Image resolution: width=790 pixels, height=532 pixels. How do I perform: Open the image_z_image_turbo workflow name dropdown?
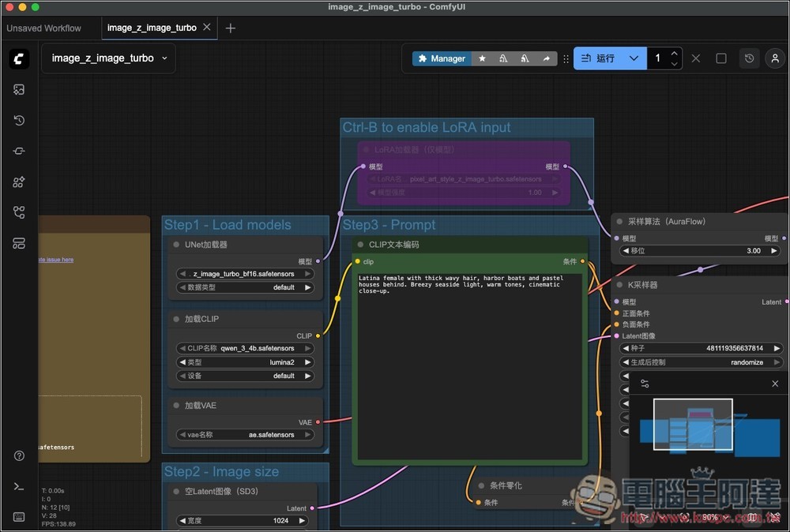click(x=164, y=58)
